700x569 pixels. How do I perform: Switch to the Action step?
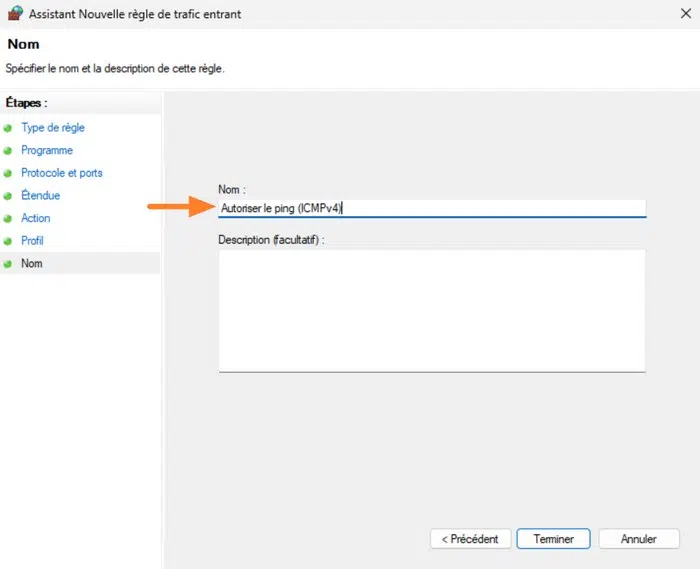(36, 218)
